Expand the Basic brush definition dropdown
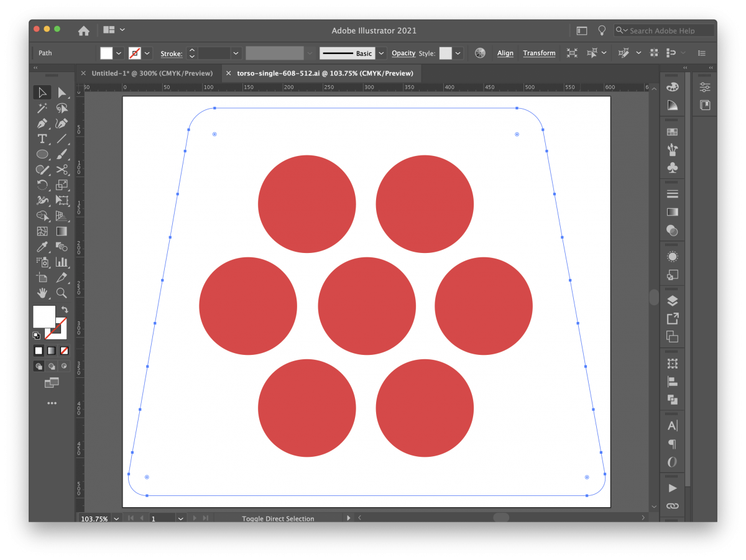The height and width of the screenshot is (560, 746). point(381,53)
